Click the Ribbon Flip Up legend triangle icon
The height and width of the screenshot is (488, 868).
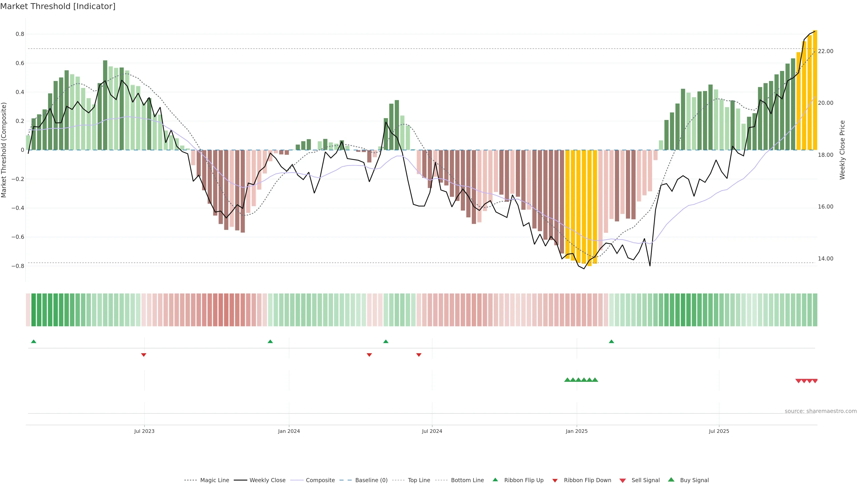[x=495, y=480]
